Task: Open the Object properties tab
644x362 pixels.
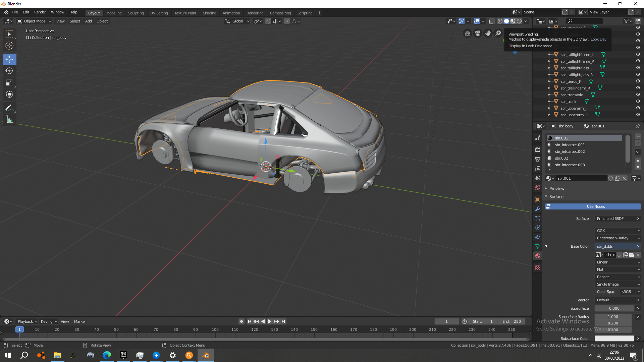Action: pyautogui.click(x=538, y=199)
